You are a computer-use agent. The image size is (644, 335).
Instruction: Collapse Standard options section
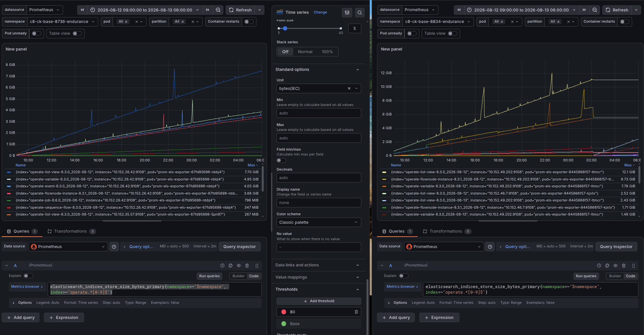[x=319, y=70]
